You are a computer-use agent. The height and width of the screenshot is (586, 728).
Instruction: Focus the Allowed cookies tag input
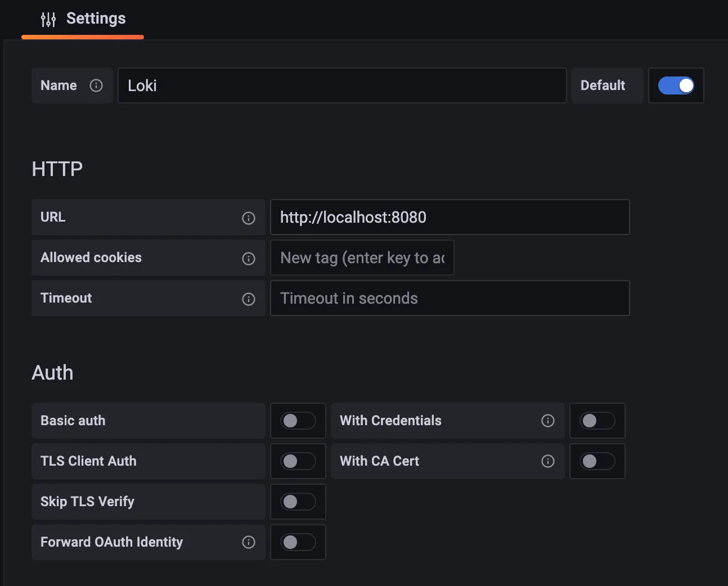(362, 258)
